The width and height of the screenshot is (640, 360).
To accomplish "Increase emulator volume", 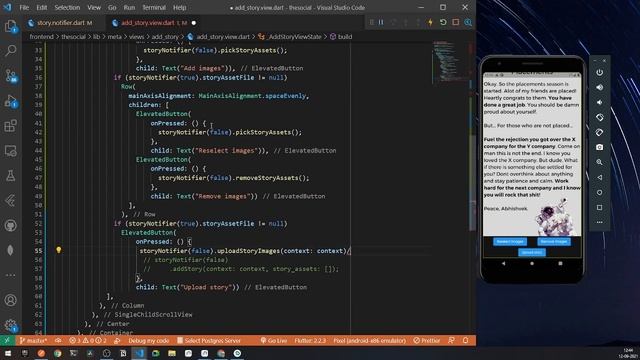I will click(x=599, y=87).
